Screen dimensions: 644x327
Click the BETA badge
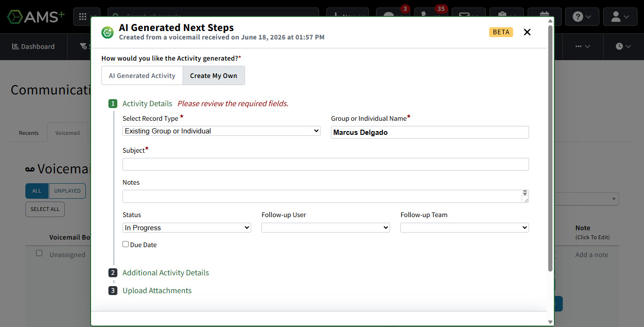pyautogui.click(x=501, y=32)
